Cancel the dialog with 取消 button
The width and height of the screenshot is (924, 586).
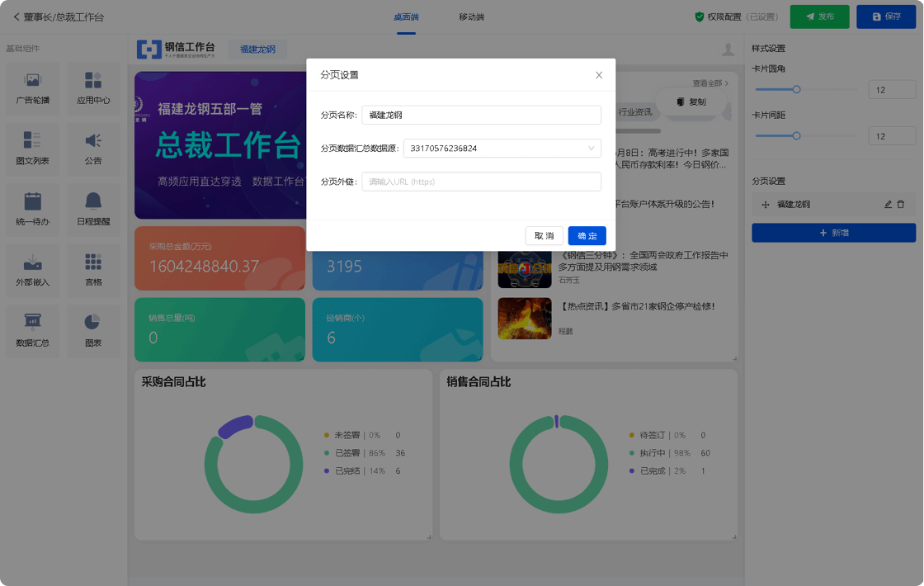pyautogui.click(x=544, y=236)
